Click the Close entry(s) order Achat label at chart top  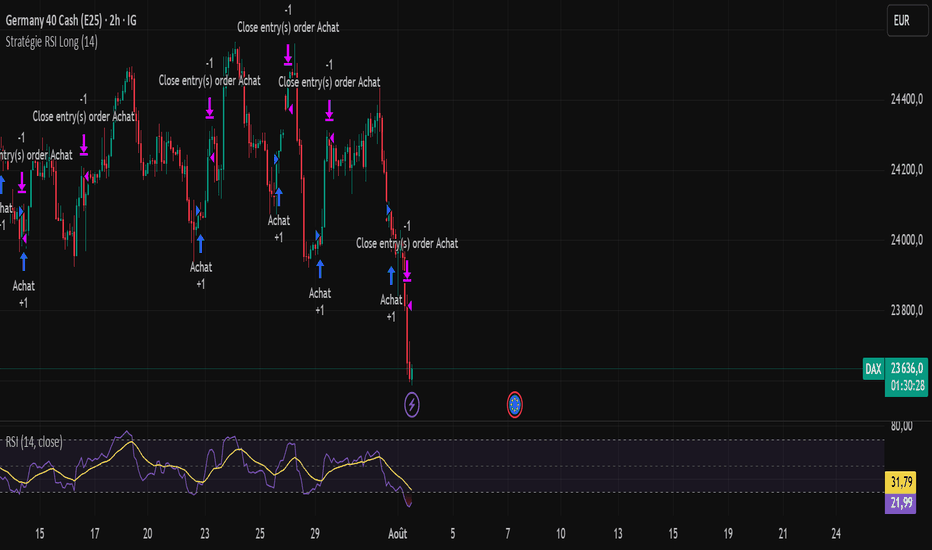pos(288,27)
